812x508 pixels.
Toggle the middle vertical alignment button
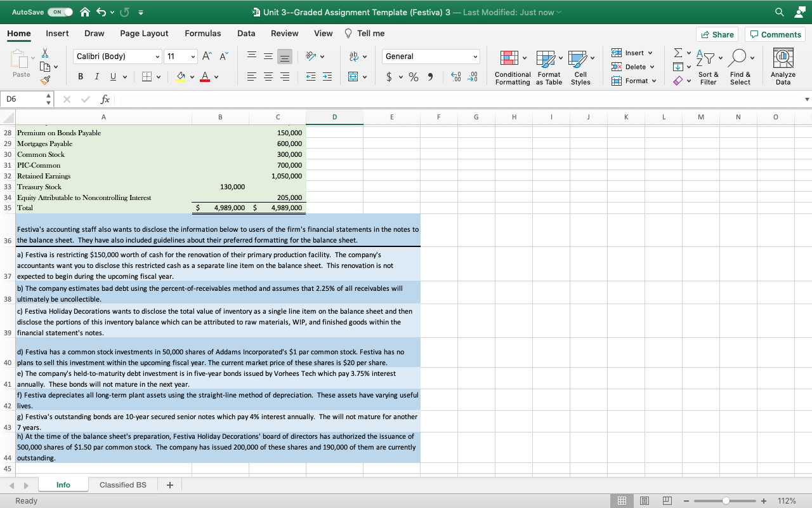click(x=268, y=57)
